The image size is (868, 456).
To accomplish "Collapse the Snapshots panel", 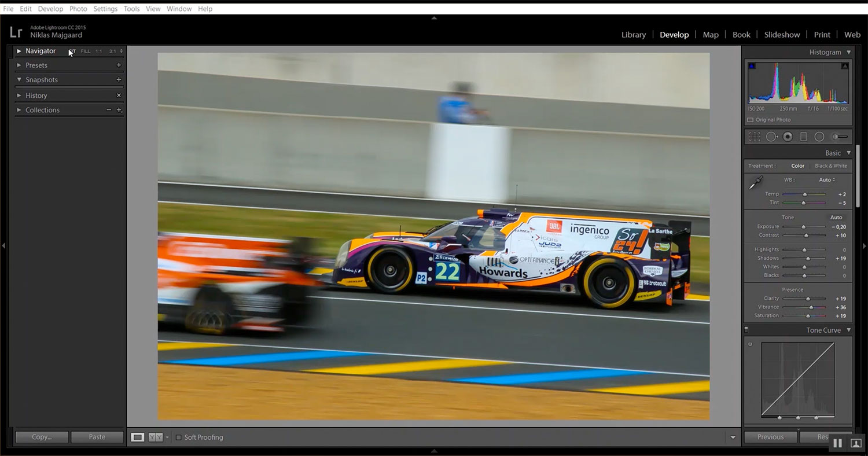I will pos(19,80).
